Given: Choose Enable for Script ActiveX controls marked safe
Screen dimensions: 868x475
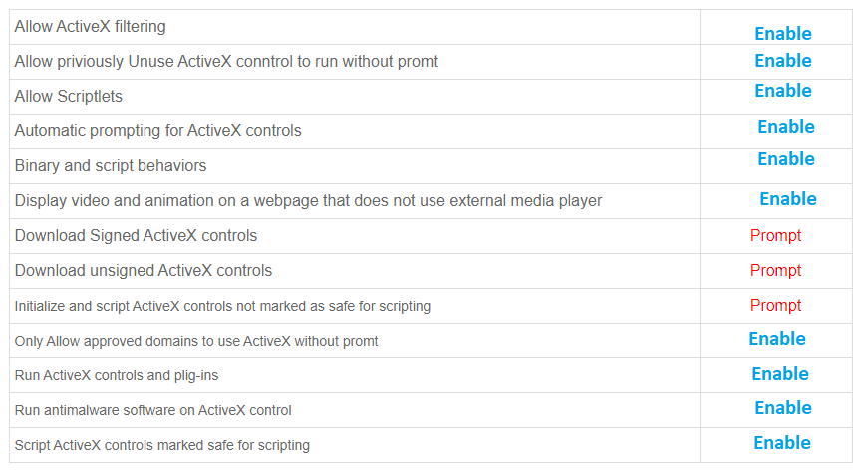Looking at the screenshot, I should coord(781,443).
